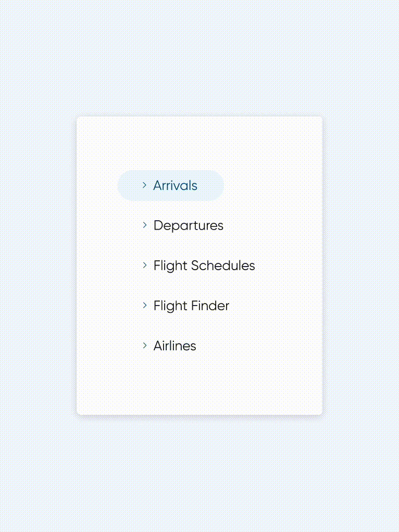This screenshot has width=399, height=532.
Task: Open the Arrivals menu item
Action: click(175, 186)
